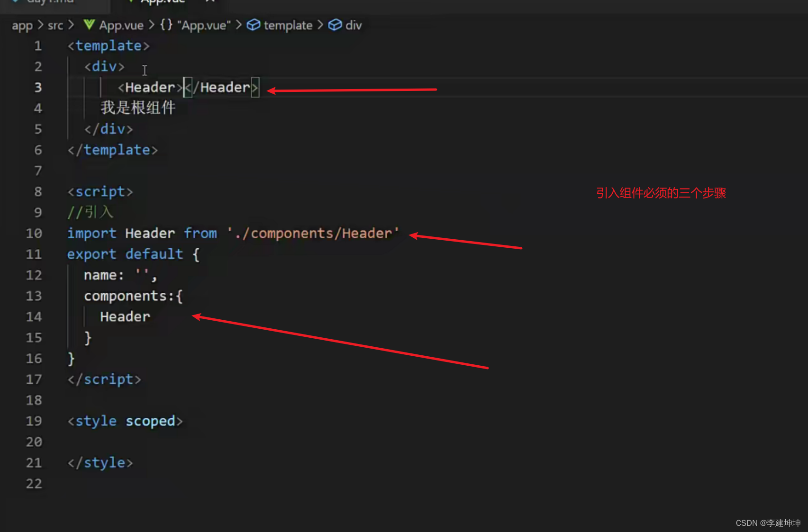Click the cube icon before template breadcrumb
This screenshot has width=808, height=532.
coord(254,25)
